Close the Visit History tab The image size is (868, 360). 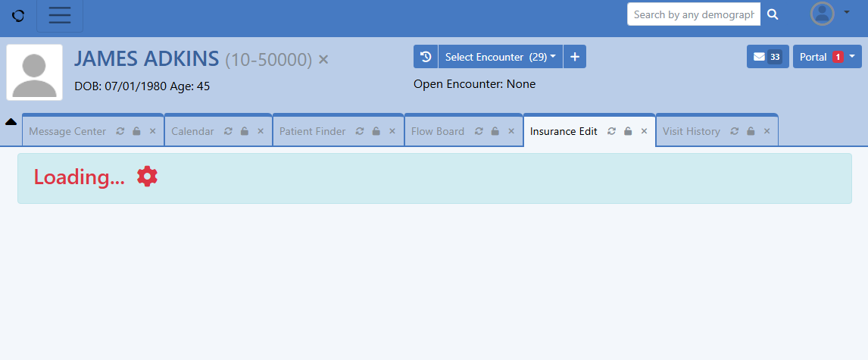tap(767, 131)
